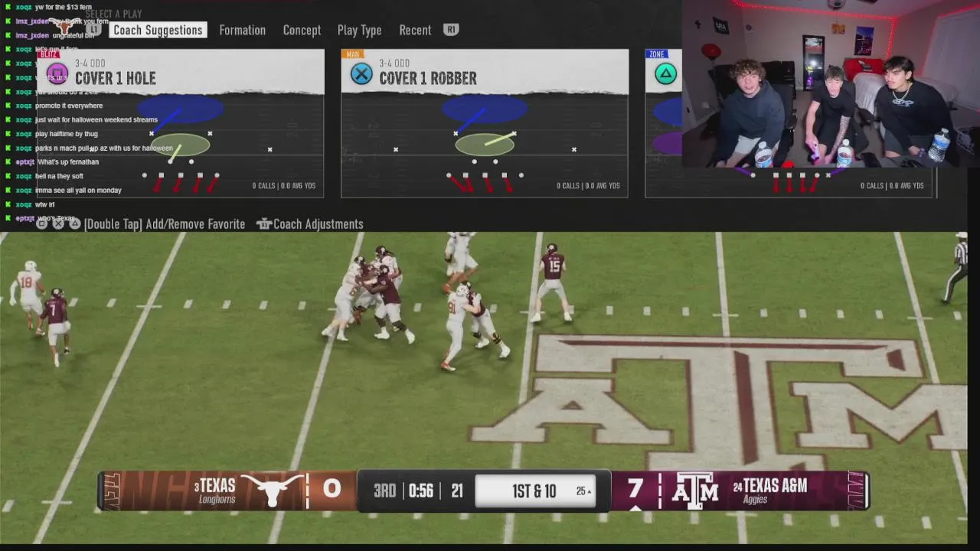Image resolution: width=980 pixels, height=551 pixels.
Task: Click the MAN tag on Cover 1 Robber
Action: (x=352, y=54)
